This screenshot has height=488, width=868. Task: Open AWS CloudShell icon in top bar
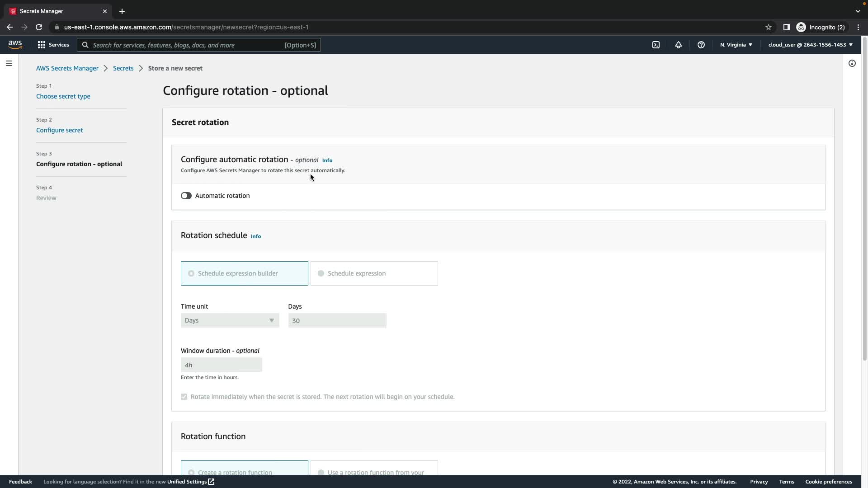coord(656,45)
